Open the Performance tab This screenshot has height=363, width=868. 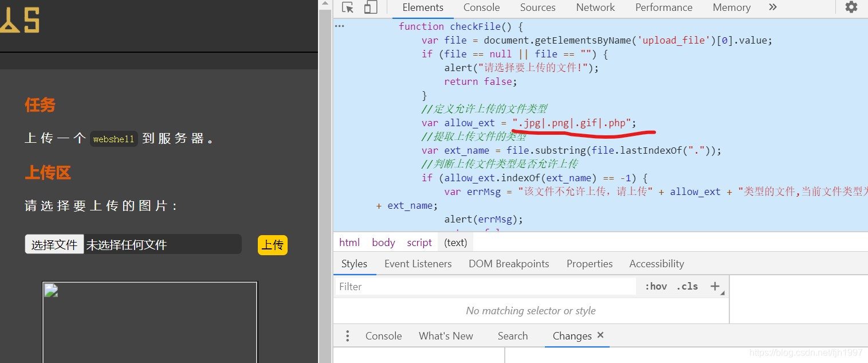coord(663,7)
